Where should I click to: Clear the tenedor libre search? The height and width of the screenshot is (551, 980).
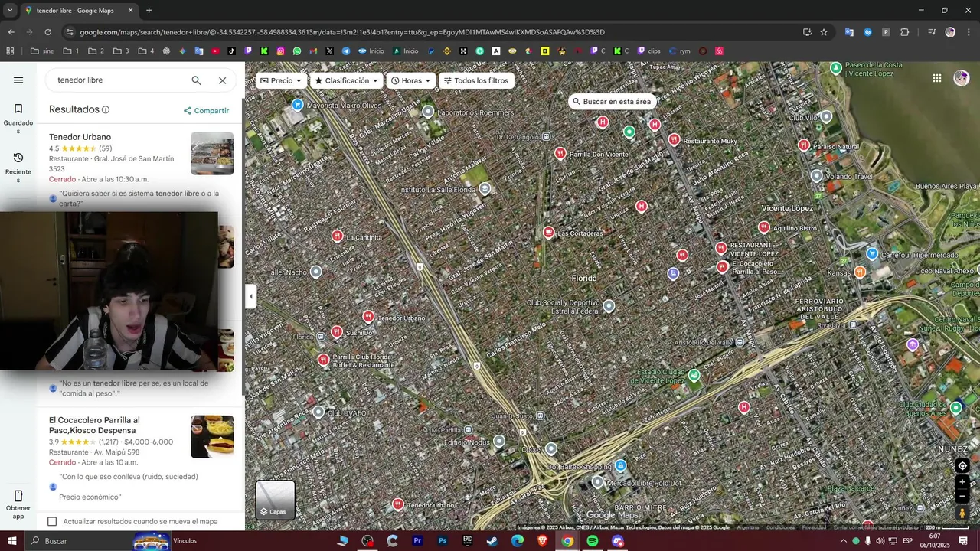point(222,80)
